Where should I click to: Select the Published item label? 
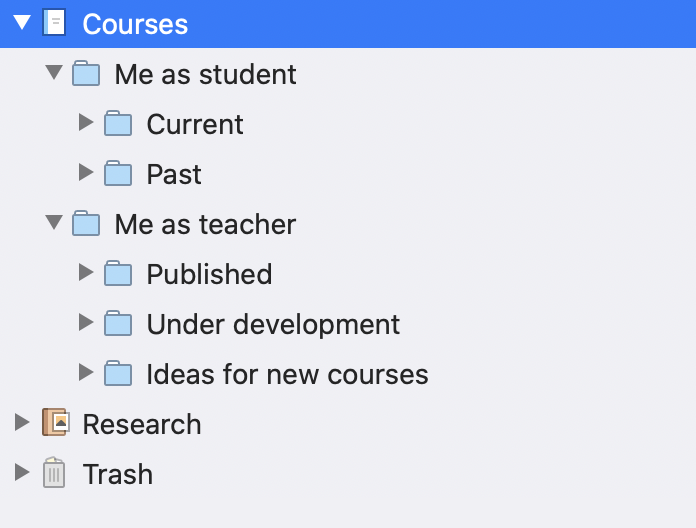point(210,274)
